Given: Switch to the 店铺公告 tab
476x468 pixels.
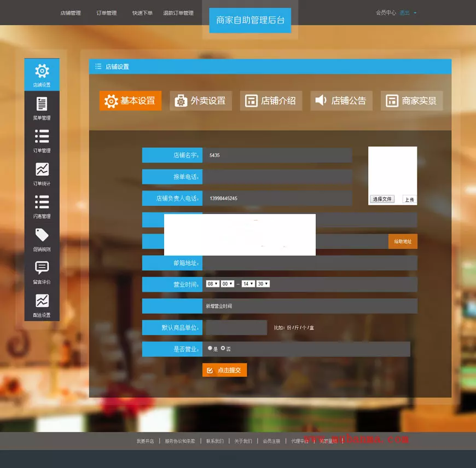Looking at the screenshot, I should [x=342, y=101].
